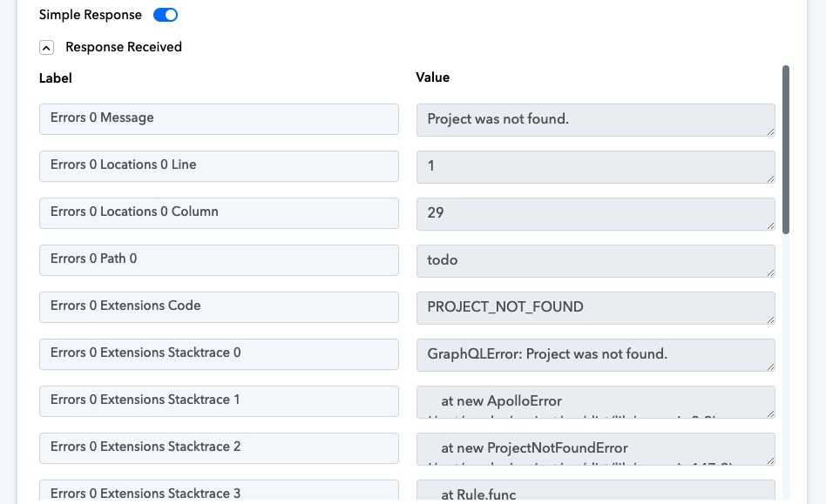Collapse the Response Received section
Viewport: 826px width, 504px height.
(47, 48)
